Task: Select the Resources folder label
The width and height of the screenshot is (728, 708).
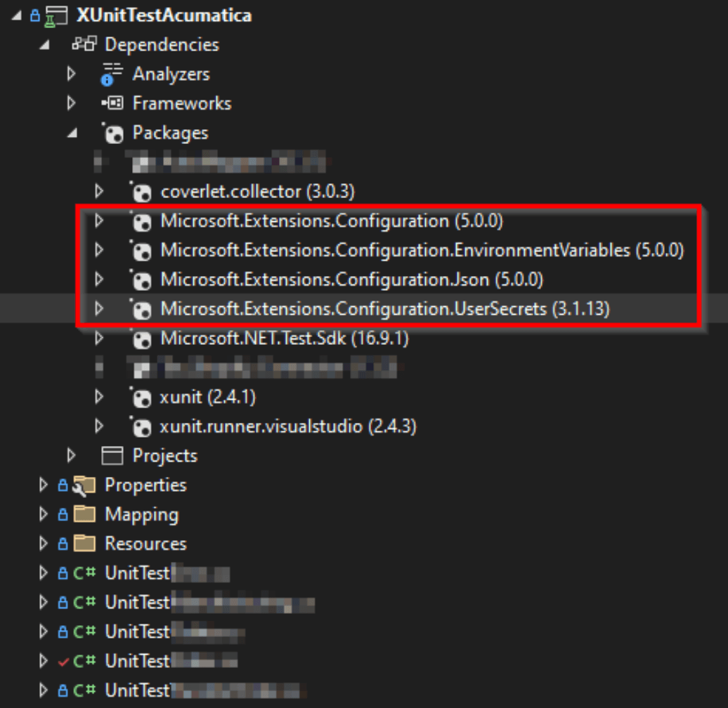Action: (x=145, y=544)
